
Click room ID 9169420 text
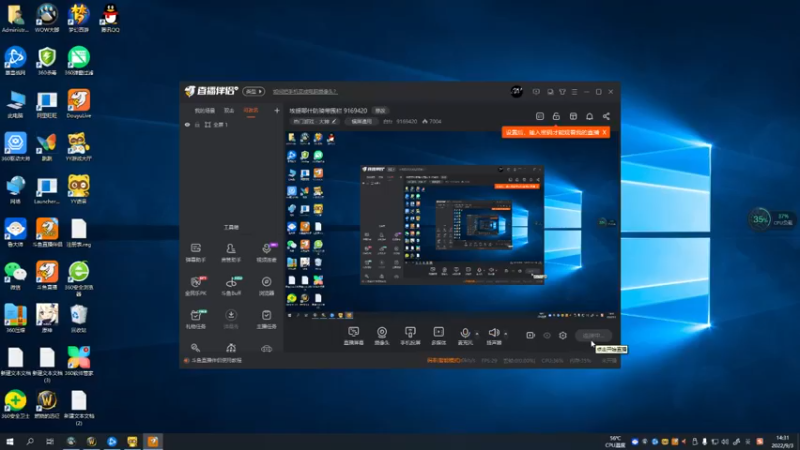tap(407, 121)
